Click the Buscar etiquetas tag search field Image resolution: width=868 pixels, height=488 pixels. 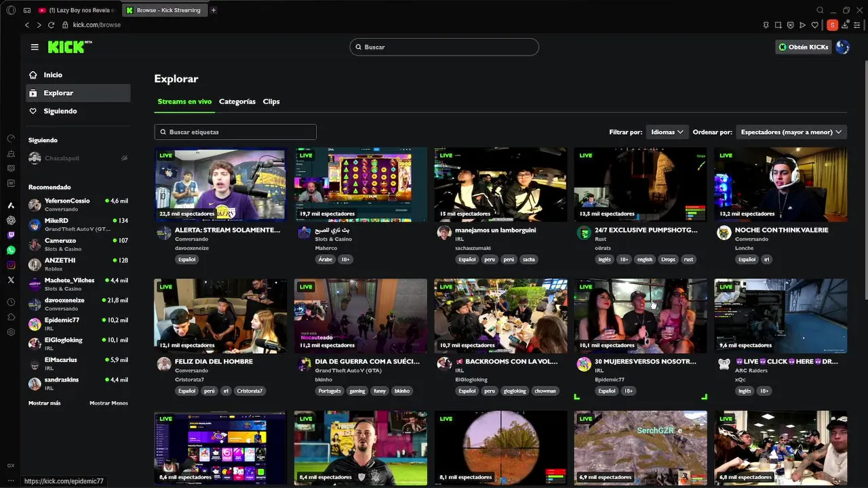(235, 132)
